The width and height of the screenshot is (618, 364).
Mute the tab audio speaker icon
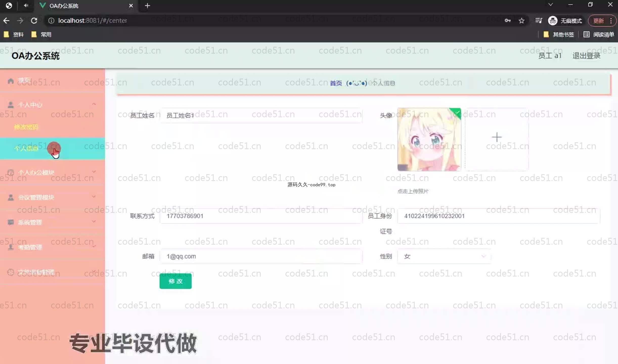point(26,5)
